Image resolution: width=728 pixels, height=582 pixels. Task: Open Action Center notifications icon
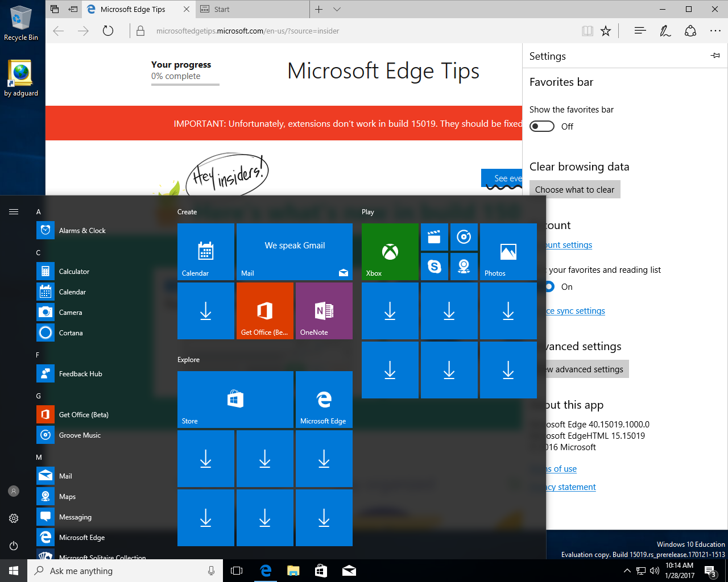(710, 571)
